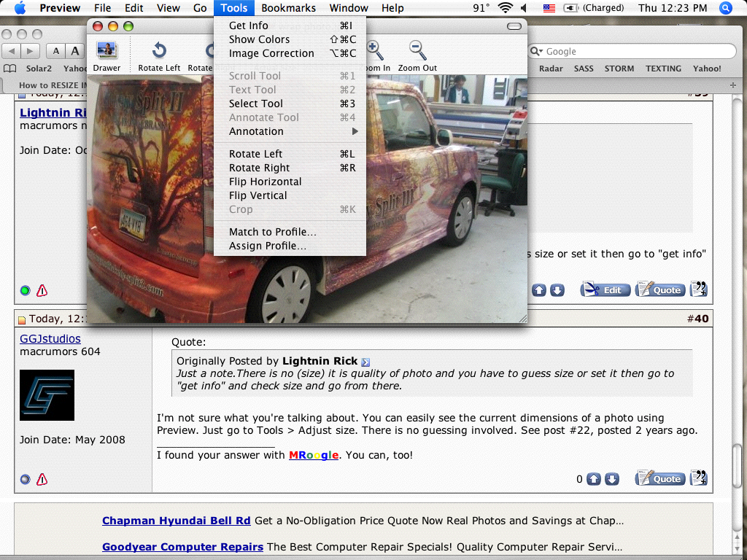Click multi-quote icon in post #40
747x560 pixels.
tap(699, 478)
